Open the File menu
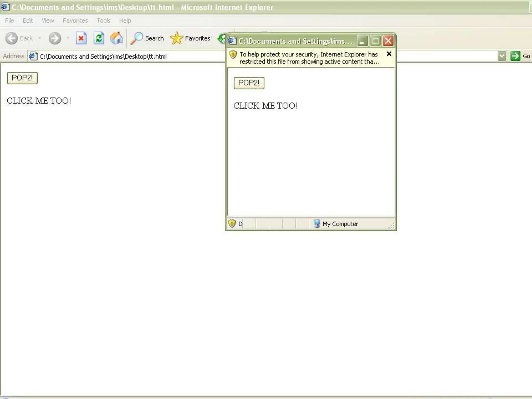 (10, 21)
